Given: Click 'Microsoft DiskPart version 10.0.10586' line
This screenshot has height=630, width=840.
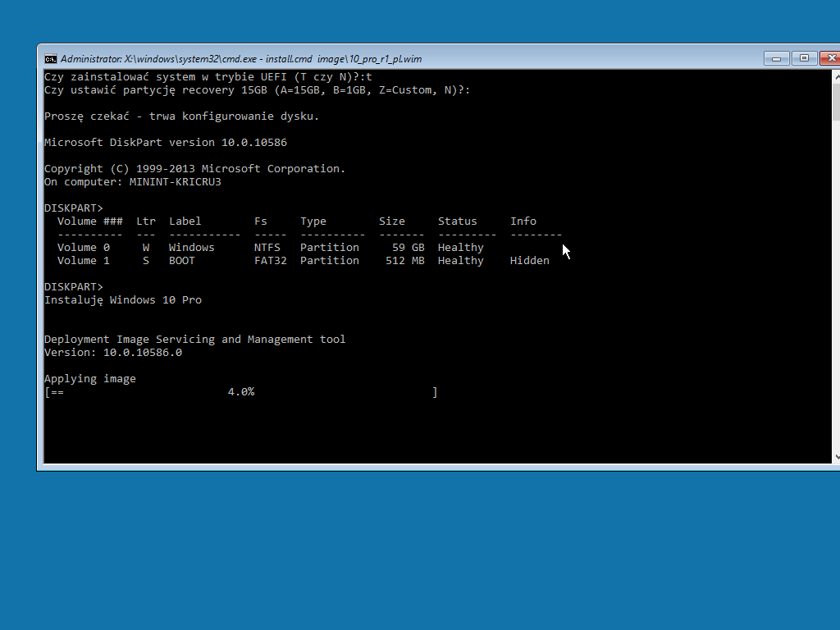Looking at the screenshot, I should click(166, 143).
